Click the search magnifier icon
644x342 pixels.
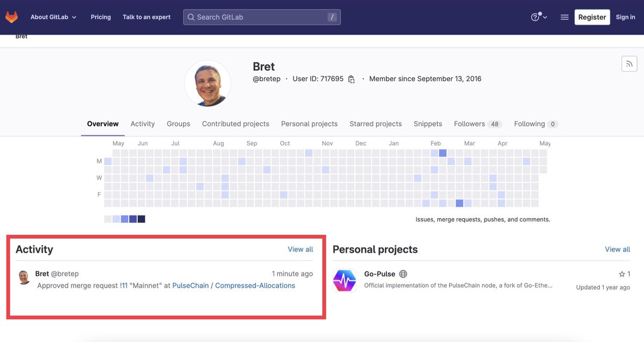(x=191, y=17)
